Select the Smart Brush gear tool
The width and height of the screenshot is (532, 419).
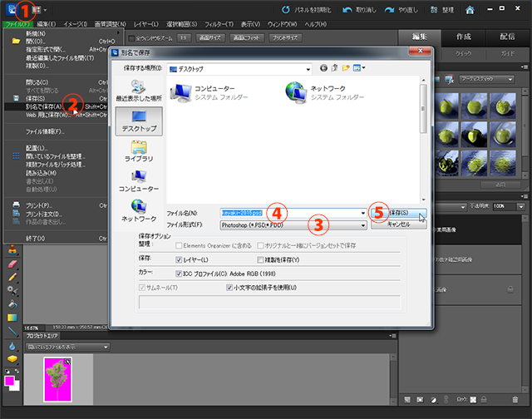12,290
